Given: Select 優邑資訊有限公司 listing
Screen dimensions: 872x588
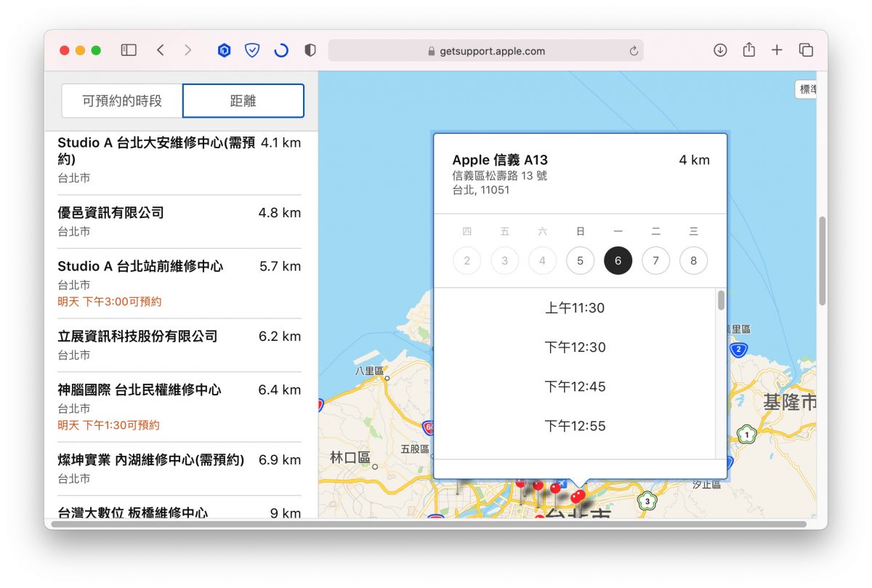Looking at the screenshot, I should pyautogui.click(x=179, y=222).
